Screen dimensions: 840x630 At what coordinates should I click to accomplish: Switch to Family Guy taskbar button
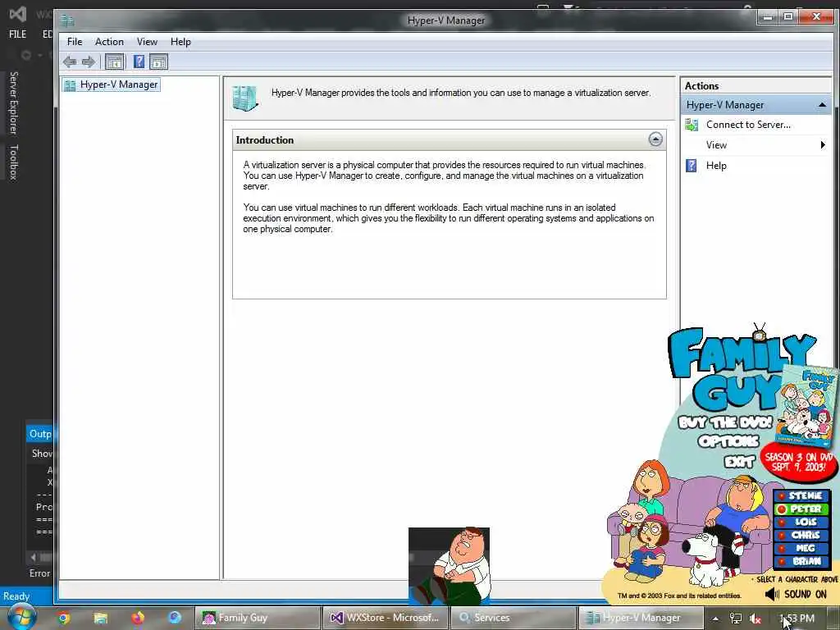click(x=257, y=618)
